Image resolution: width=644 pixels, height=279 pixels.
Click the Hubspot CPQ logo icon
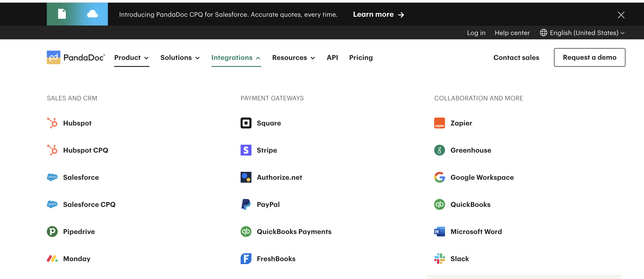tap(52, 150)
